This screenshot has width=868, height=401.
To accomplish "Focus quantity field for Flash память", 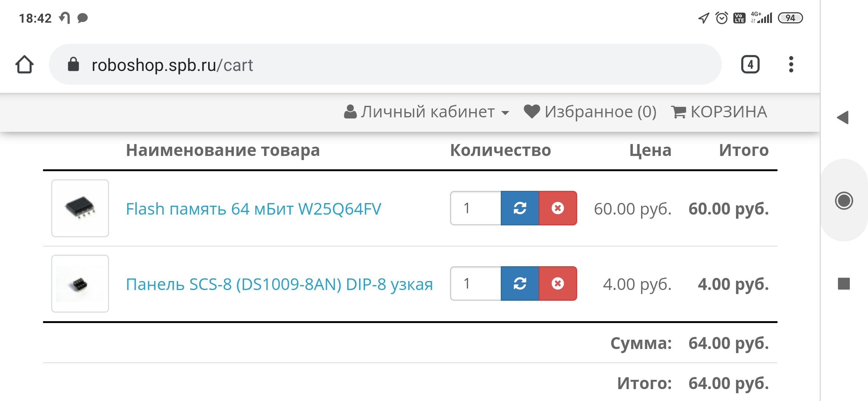I will click(x=475, y=208).
